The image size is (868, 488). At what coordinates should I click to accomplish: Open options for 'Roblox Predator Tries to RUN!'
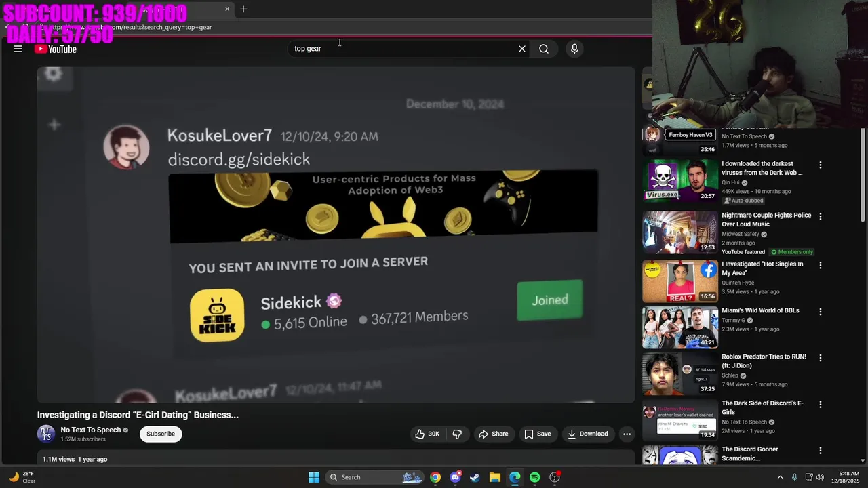[821, 358]
